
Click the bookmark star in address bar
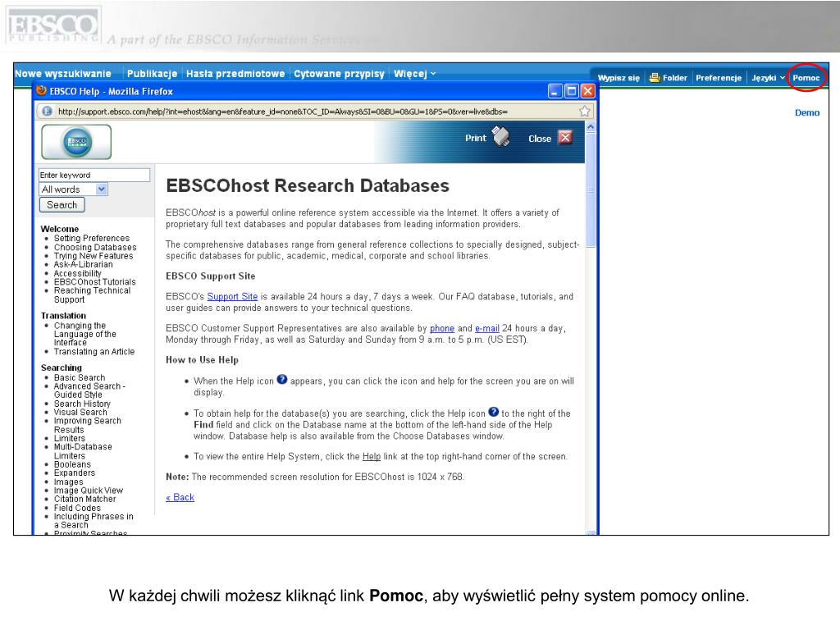click(584, 112)
